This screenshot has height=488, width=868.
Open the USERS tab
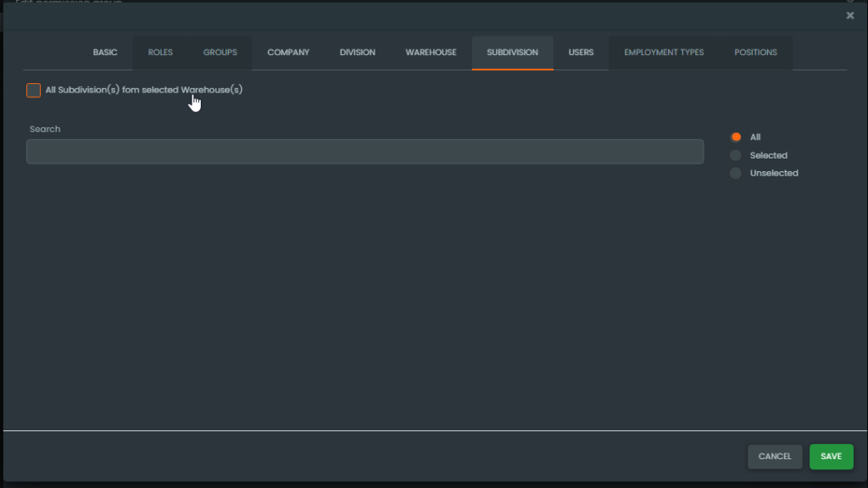581,53
